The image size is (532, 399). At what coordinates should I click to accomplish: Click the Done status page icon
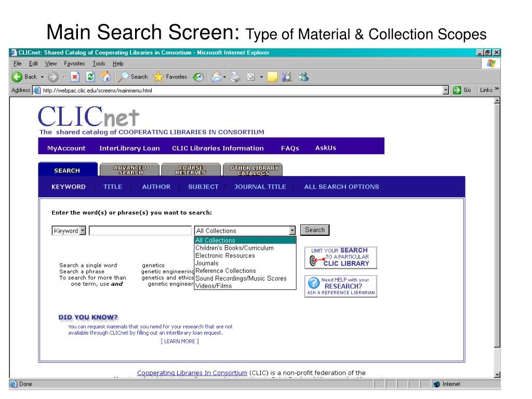click(x=14, y=384)
